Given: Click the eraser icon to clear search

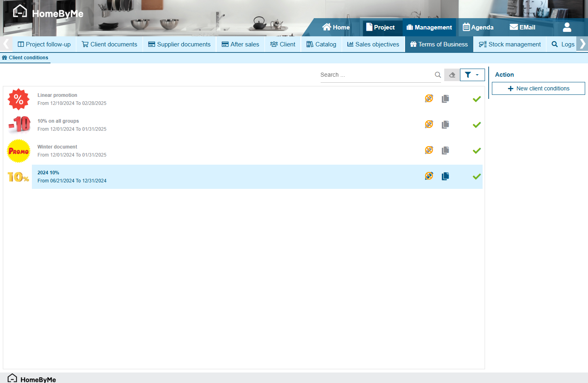Looking at the screenshot, I should point(452,75).
